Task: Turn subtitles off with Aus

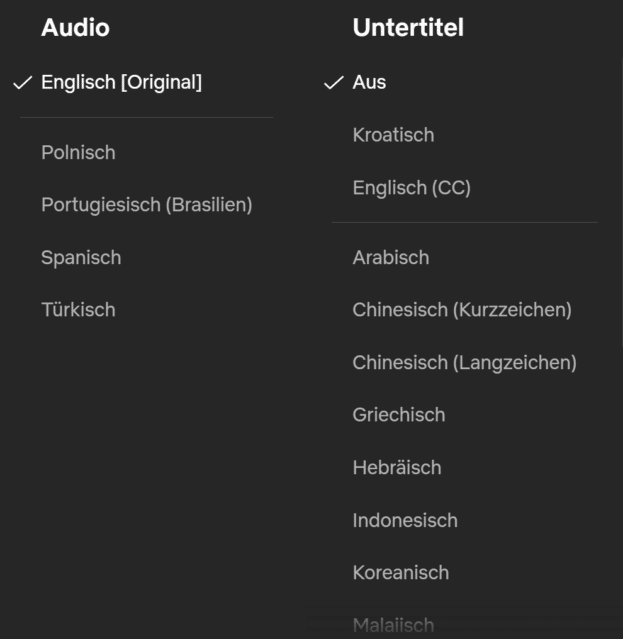Action: coord(369,83)
